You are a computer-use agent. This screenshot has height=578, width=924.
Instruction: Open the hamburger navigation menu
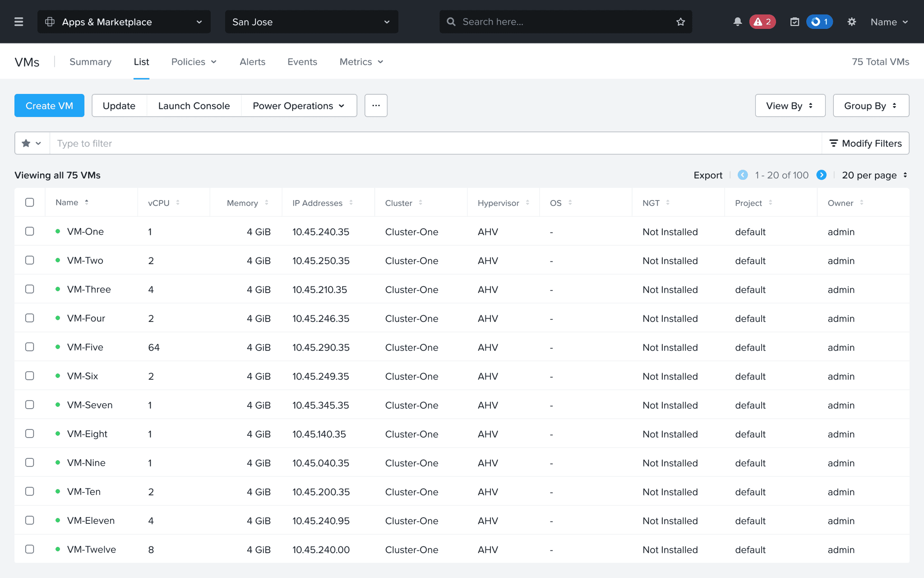click(x=18, y=21)
